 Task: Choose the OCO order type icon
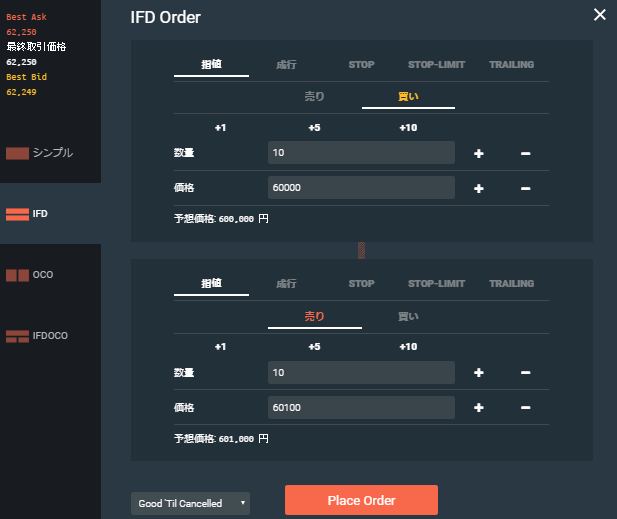click(x=17, y=274)
